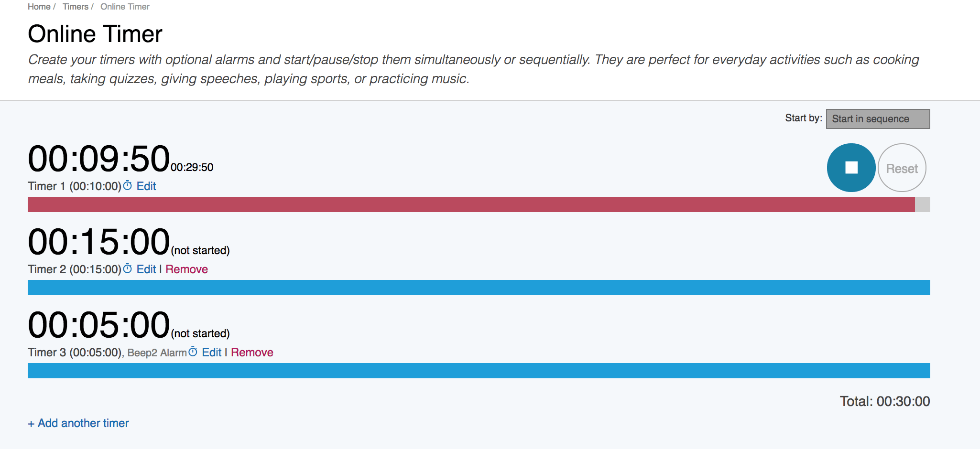Stop the running timer with the blue button
Viewport: 980px width, 449px height.
(851, 168)
